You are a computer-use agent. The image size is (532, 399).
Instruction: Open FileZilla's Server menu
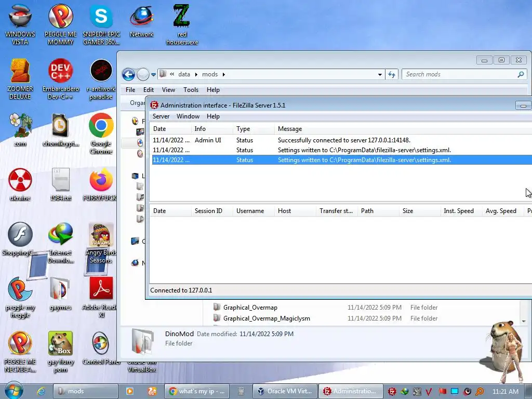[x=161, y=116]
